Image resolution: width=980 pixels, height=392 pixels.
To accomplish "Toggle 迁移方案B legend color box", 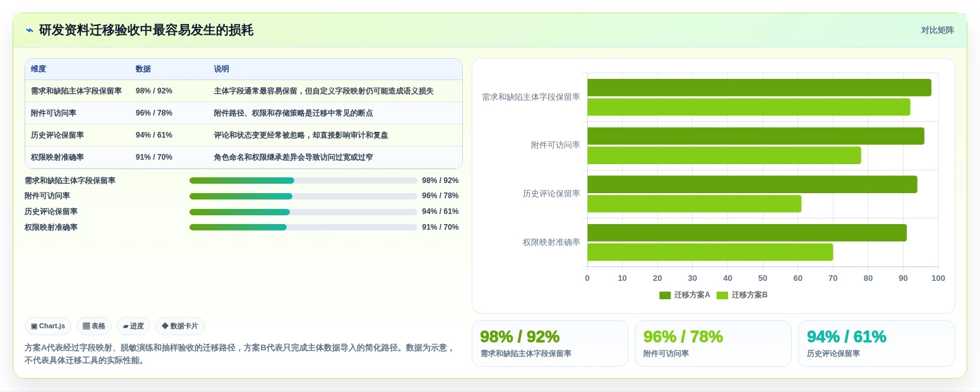I will [722, 295].
